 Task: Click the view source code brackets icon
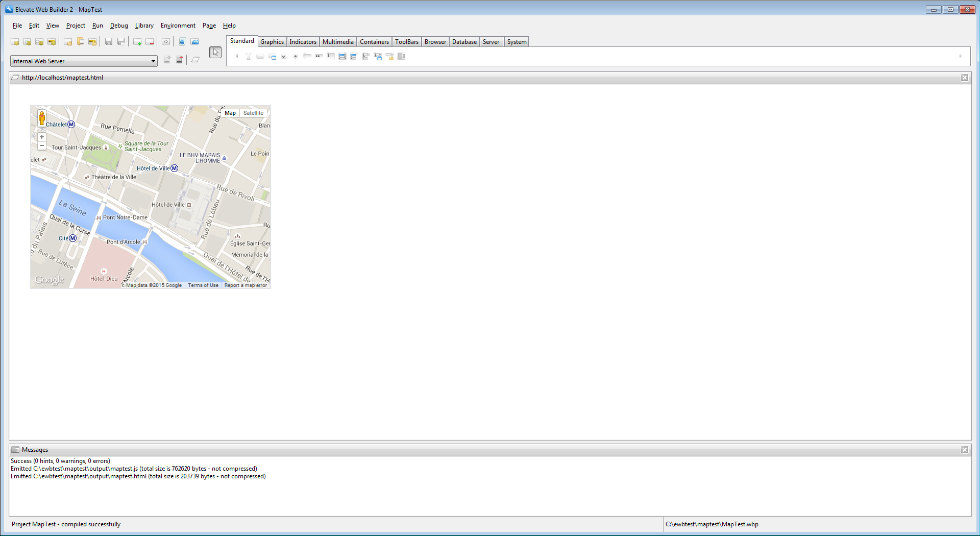pyautogui.click(x=166, y=42)
